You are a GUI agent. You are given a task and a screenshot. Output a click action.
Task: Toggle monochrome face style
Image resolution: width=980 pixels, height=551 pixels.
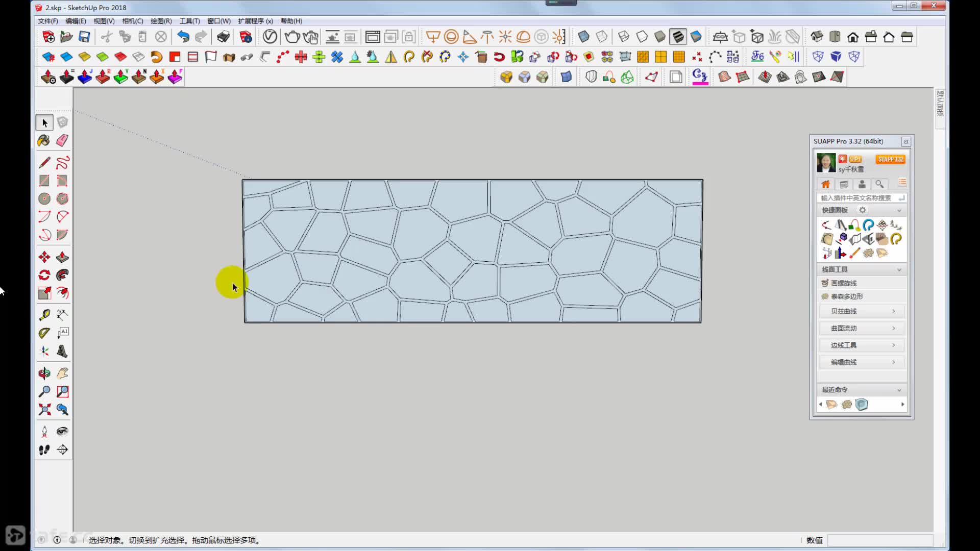[x=696, y=37]
